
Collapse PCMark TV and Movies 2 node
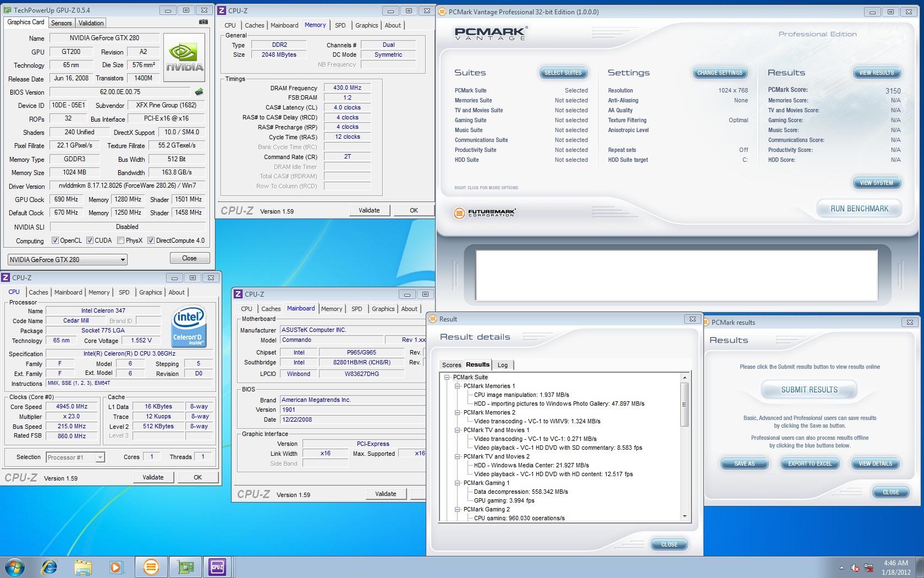(457, 456)
